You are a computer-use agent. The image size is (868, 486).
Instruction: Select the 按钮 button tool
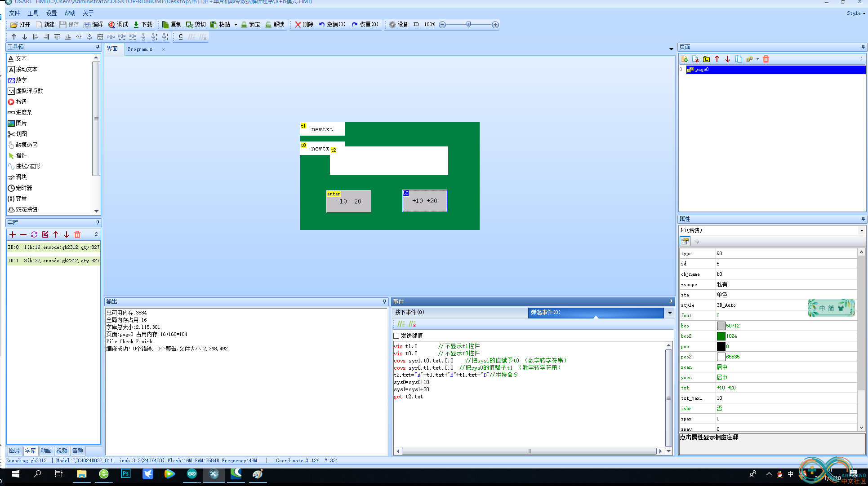pyautogui.click(x=18, y=102)
